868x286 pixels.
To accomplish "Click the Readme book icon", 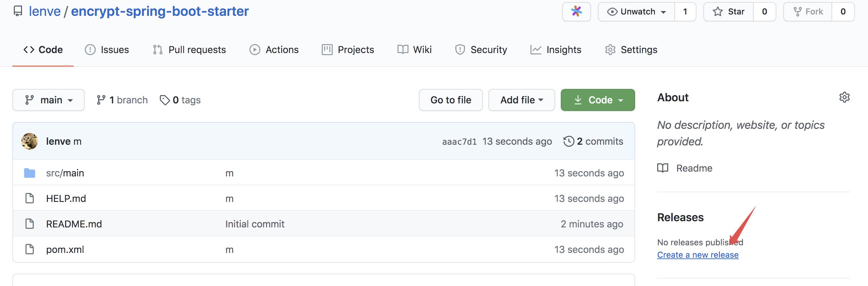I will tap(662, 168).
